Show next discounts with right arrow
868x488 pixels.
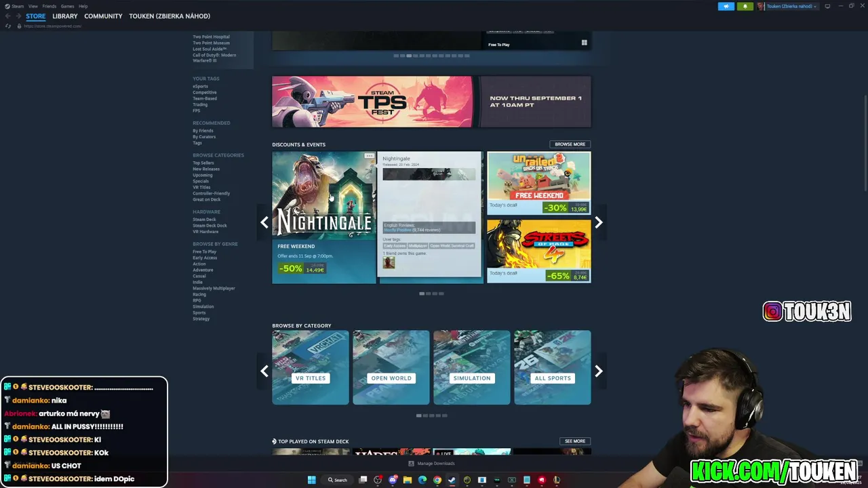599,222
